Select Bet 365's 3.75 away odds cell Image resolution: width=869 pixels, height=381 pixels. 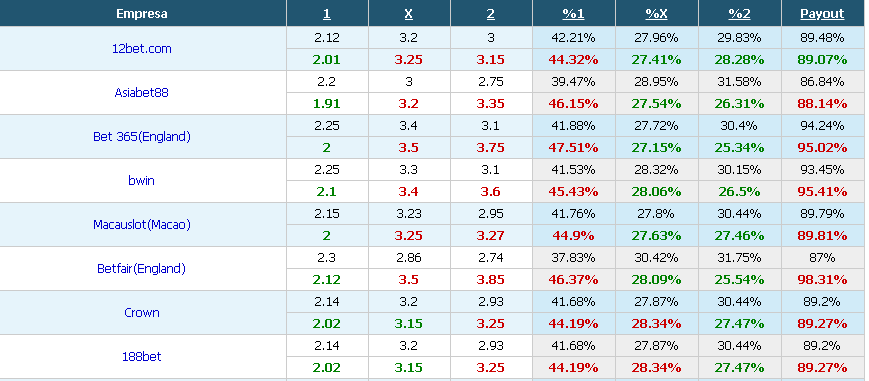pos(491,148)
